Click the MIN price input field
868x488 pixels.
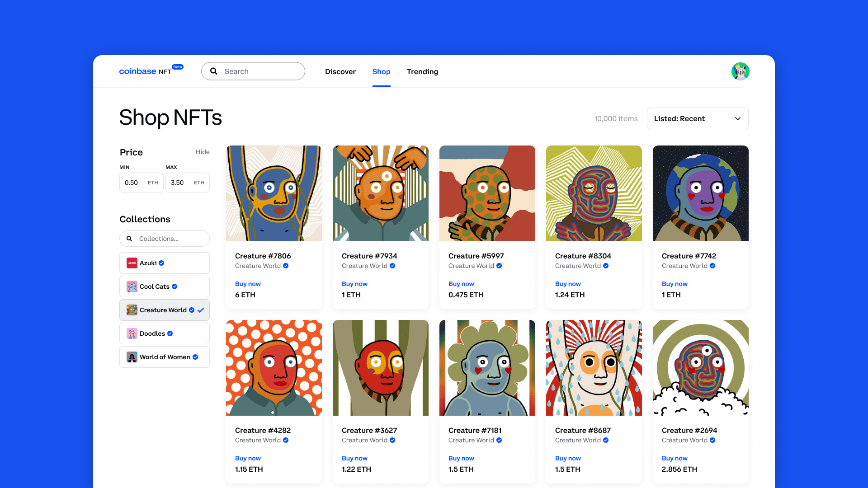pyautogui.click(x=141, y=182)
